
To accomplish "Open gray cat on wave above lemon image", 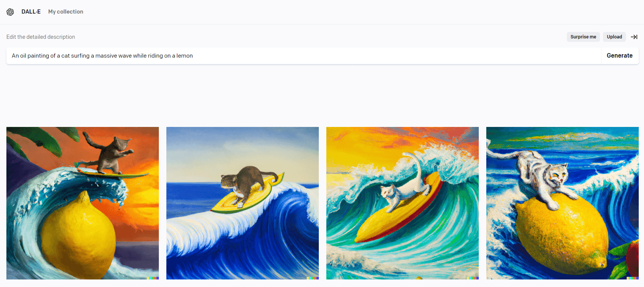I will click(82, 203).
